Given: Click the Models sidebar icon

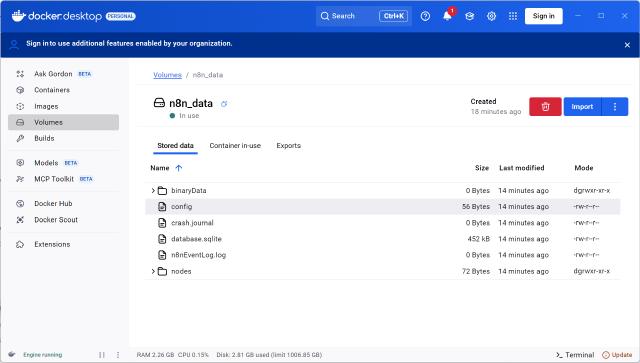Looking at the screenshot, I should click(x=20, y=163).
